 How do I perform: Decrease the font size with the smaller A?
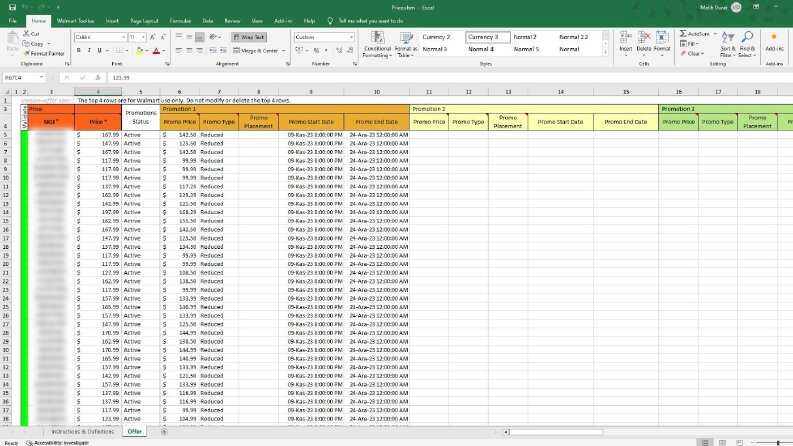(163, 37)
